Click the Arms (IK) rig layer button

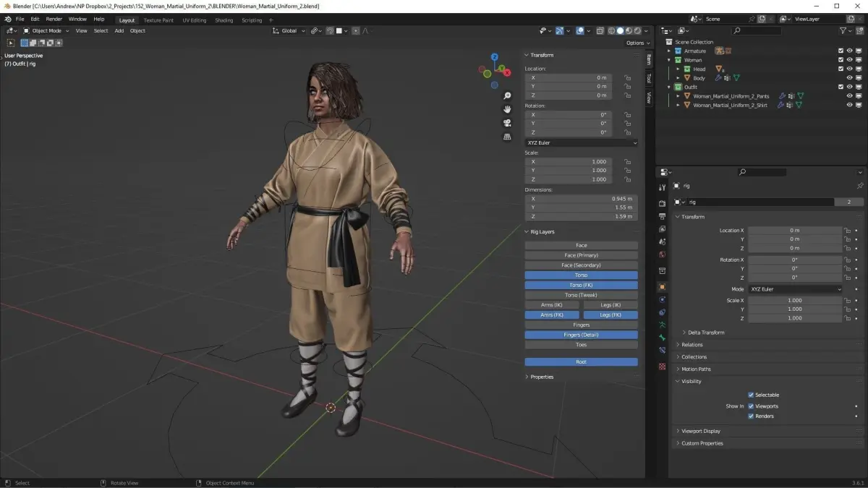coord(552,305)
